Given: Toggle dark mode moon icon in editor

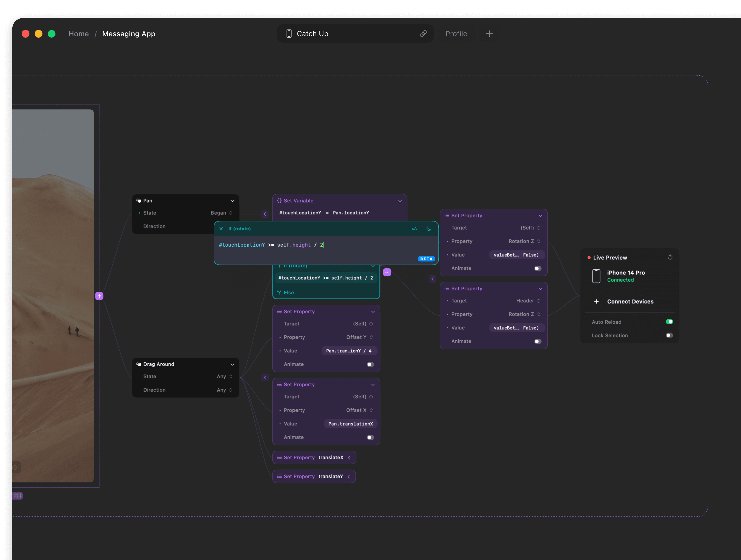Looking at the screenshot, I should pos(429,229).
